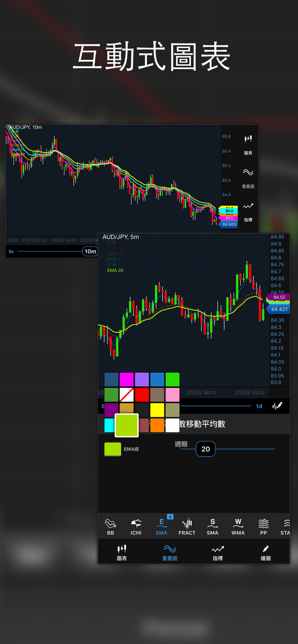Select the BB Bollinger Bands overlay icon
Image resolution: width=298 pixels, height=644 pixels.
[111, 527]
